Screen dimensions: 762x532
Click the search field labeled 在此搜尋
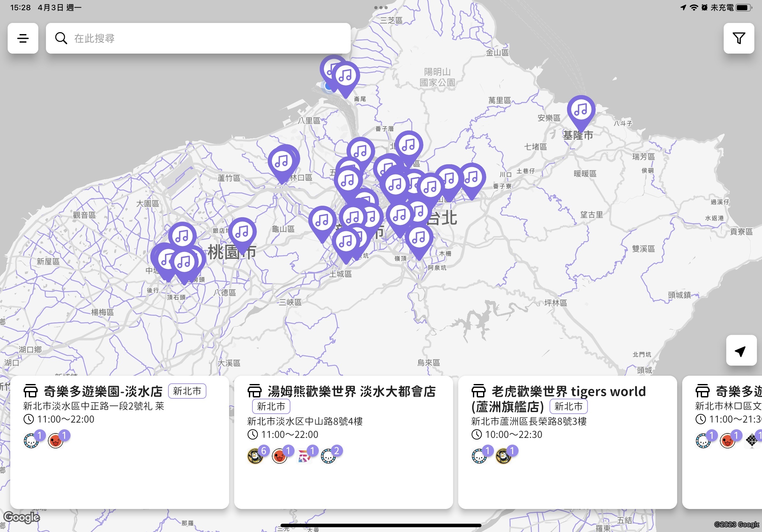pos(198,38)
